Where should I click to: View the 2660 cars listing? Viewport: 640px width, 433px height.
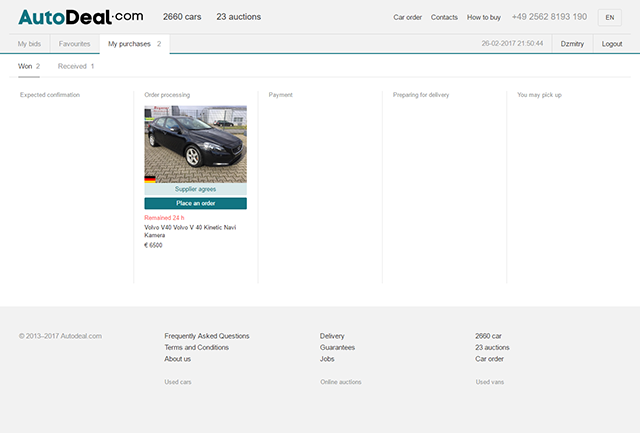182,17
